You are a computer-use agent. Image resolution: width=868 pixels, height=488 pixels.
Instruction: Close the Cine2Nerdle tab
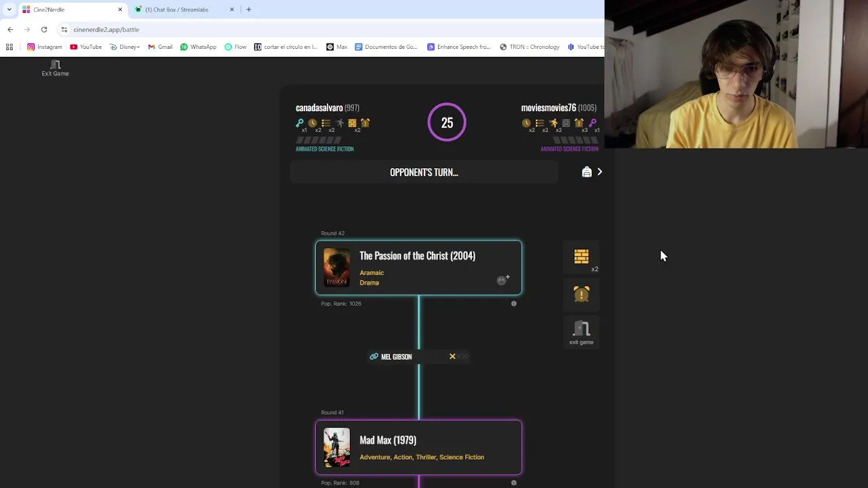point(120,9)
